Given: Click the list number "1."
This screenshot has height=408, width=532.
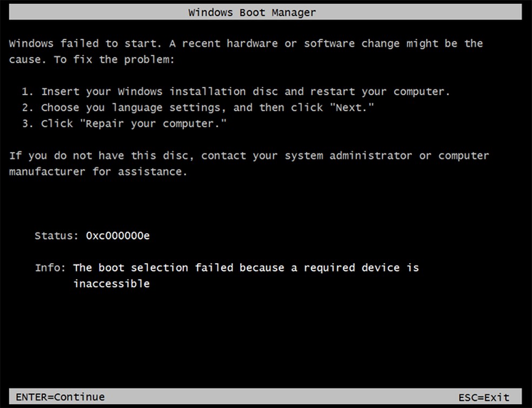Looking at the screenshot, I should (x=28, y=91).
